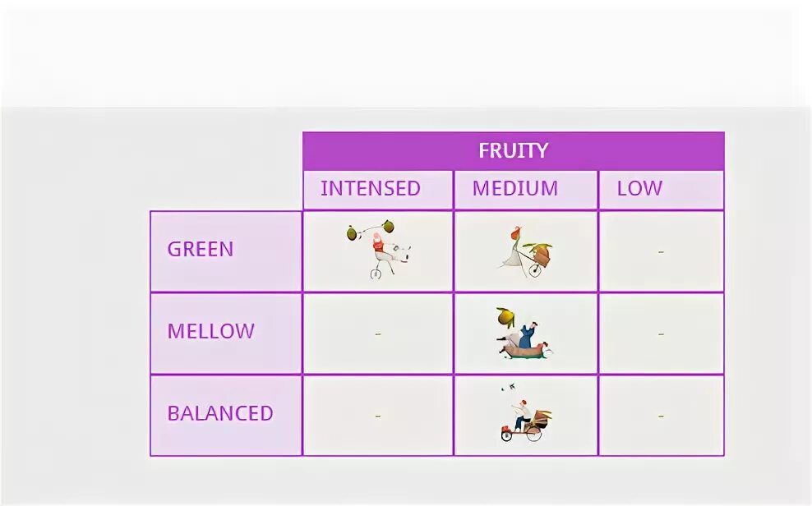Click the cart wheel in Green Medium image
This screenshot has width=812, height=506.
pyautogui.click(x=535, y=270)
